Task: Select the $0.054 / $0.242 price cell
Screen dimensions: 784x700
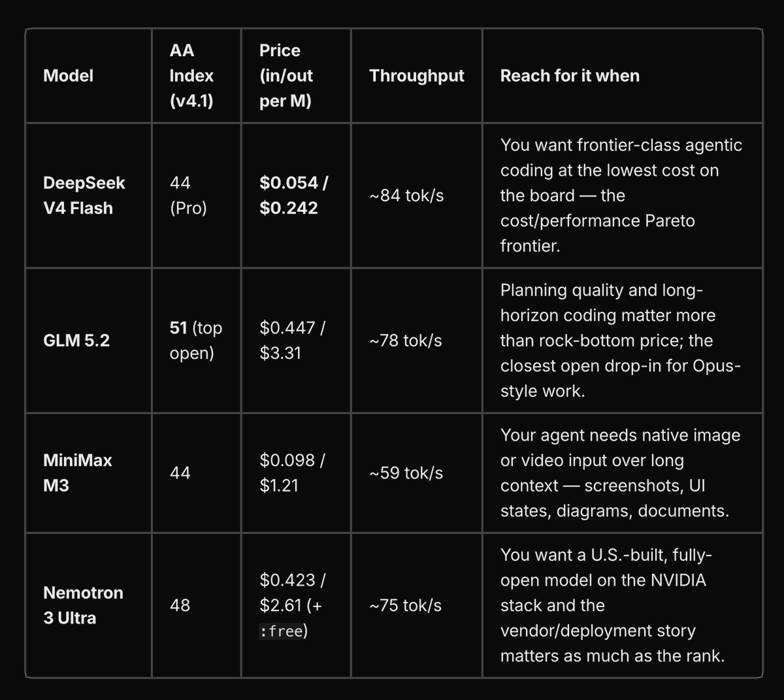Action: [293, 195]
